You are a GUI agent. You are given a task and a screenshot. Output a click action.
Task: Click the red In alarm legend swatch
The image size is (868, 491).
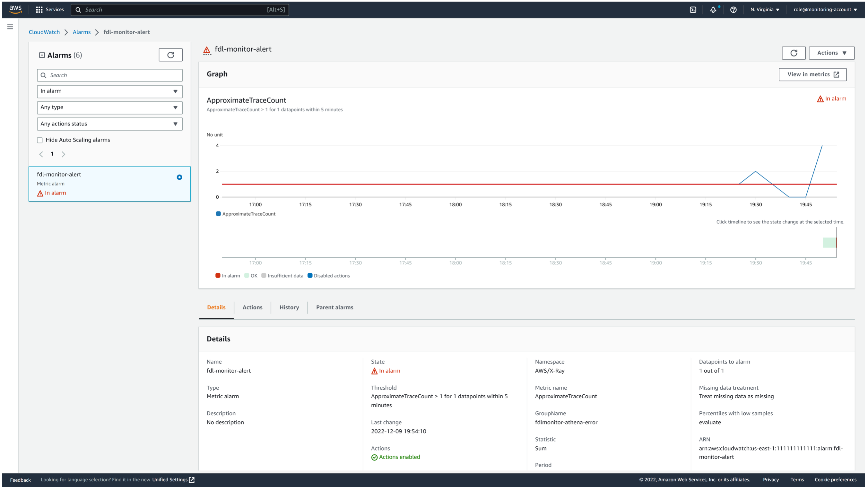218,276
